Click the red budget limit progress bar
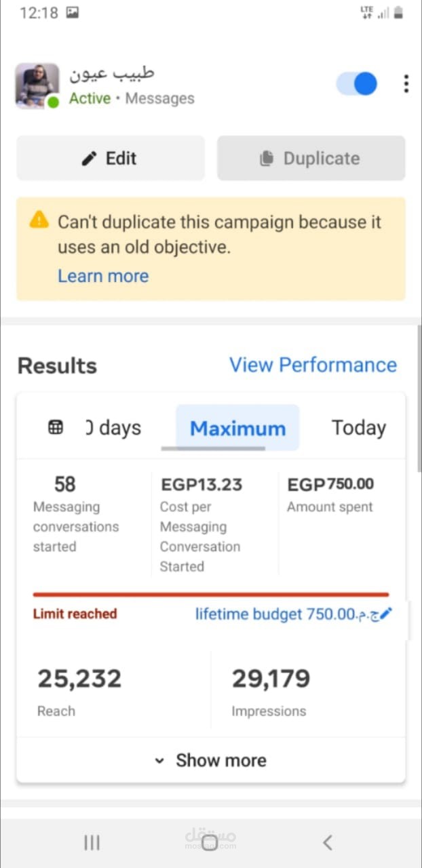Screen dimensions: 422x868 click(x=210, y=595)
